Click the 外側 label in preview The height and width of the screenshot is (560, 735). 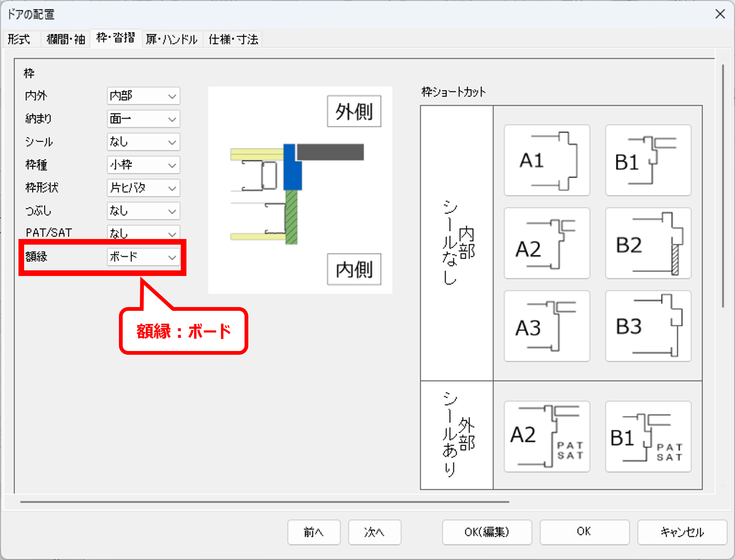point(354,111)
